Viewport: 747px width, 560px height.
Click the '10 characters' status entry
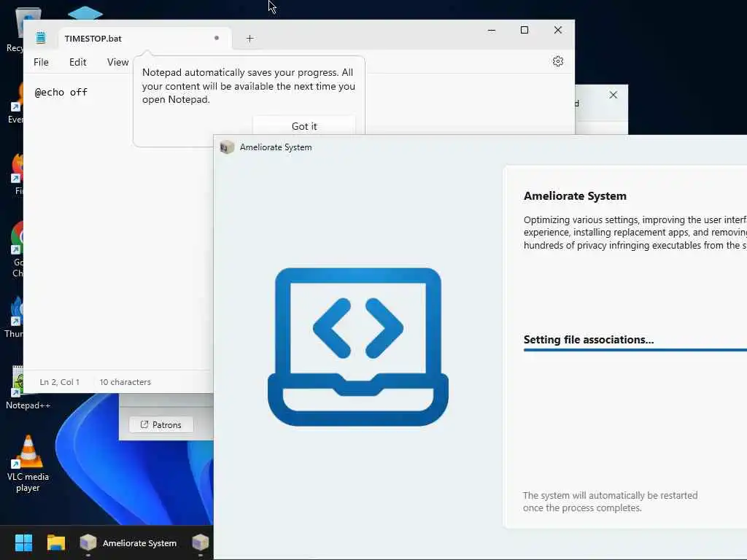click(x=125, y=382)
